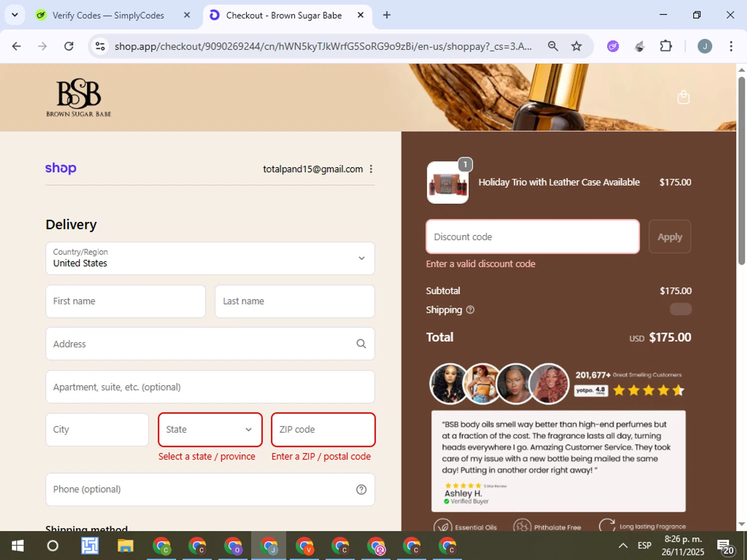The width and height of the screenshot is (747, 560).
Task: Switch to active Chrome window J in taskbar
Action: pos(268,546)
